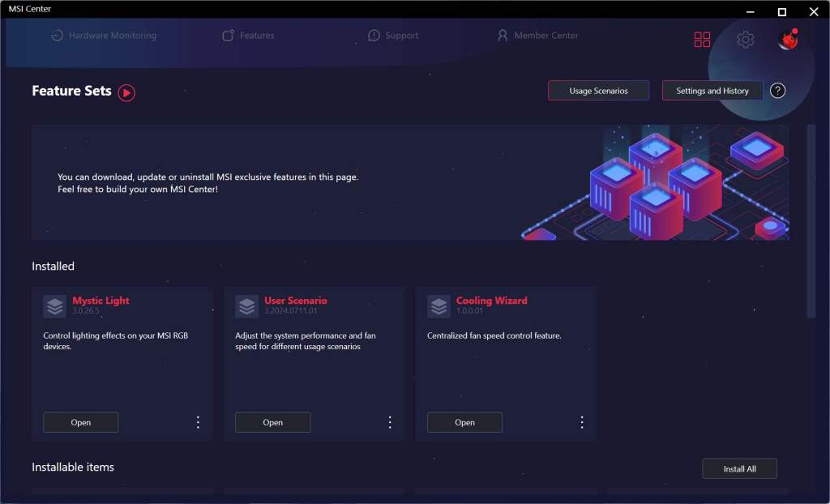Expand the Mystic Light three-dot menu
830x504 pixels.
(x=198, y=422)
